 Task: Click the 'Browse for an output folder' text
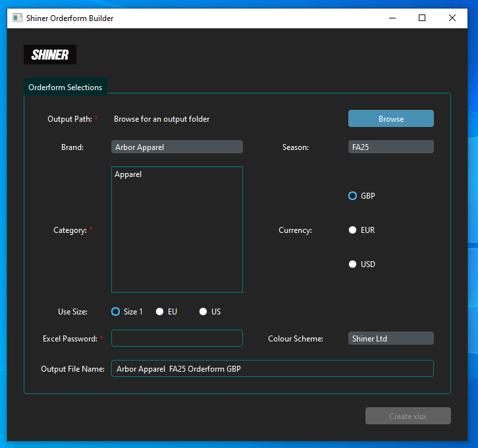[x=162, y=119]
